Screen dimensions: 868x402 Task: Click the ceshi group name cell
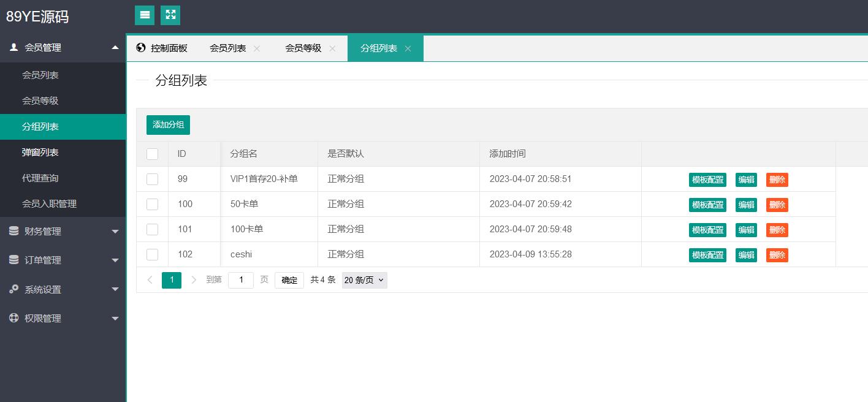(x=270, y=254)
